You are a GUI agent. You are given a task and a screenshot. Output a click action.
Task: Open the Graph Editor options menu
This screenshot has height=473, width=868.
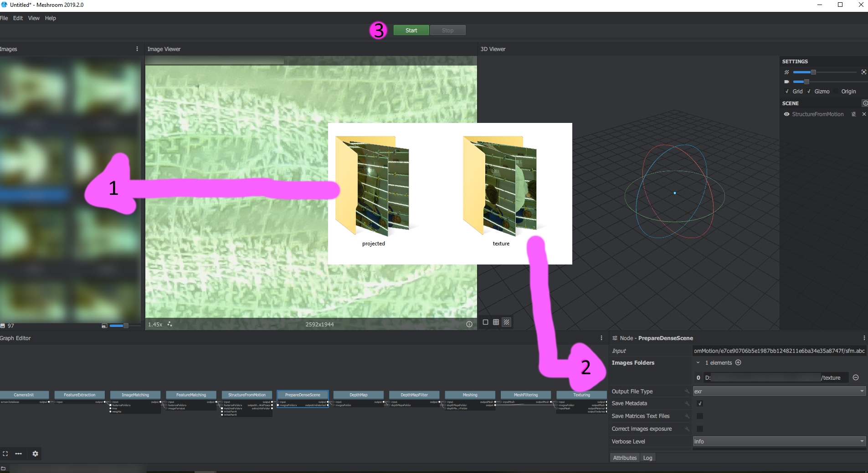(601, 338)
